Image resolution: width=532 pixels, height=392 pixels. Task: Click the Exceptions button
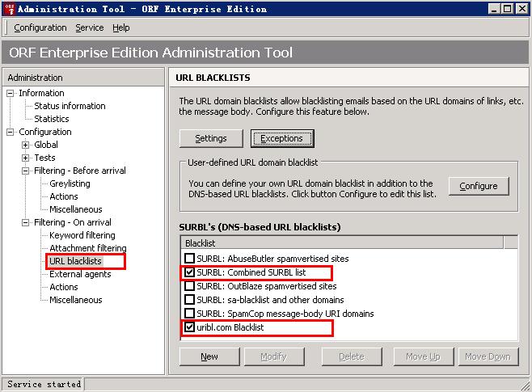coord(281,138)
